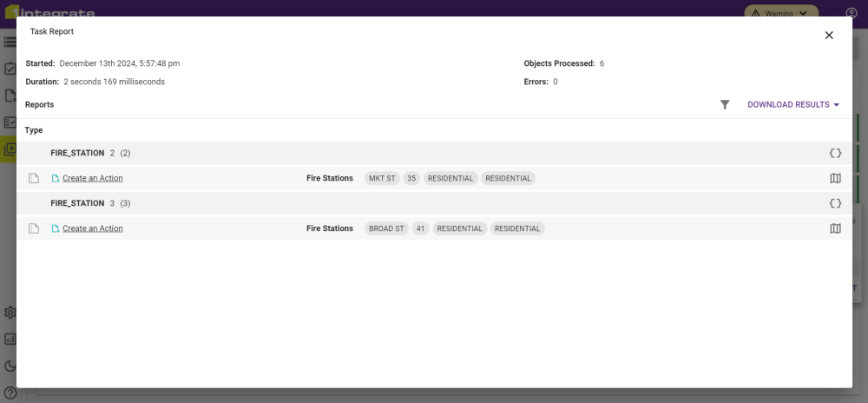Close the Task Report dialog

coord(829,36)
